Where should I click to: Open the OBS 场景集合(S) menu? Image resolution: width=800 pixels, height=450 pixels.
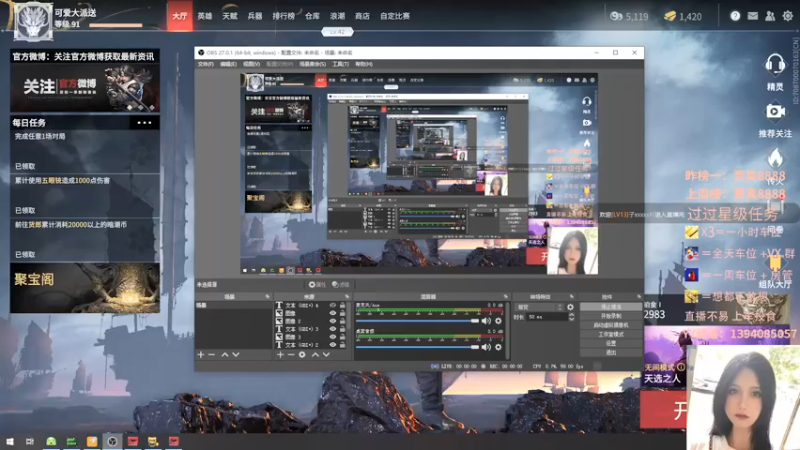[312, 64]
